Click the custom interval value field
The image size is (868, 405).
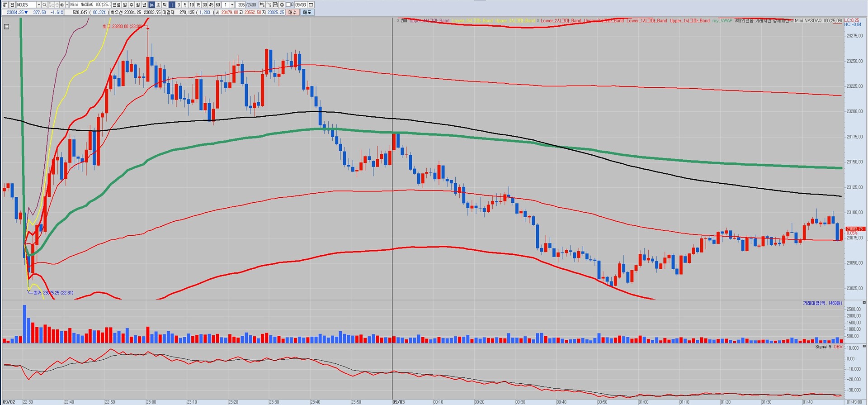tap(226, 5)
